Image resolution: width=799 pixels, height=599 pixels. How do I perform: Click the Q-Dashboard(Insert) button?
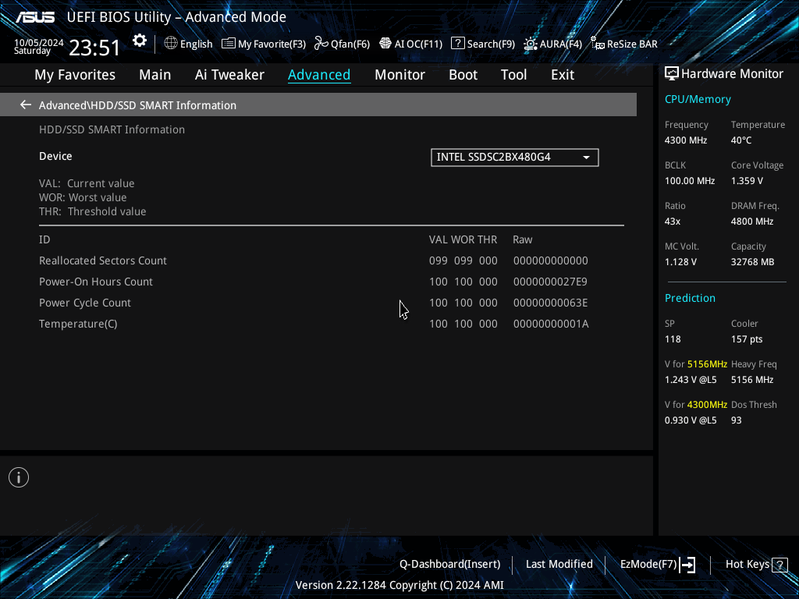click(450, 564)
